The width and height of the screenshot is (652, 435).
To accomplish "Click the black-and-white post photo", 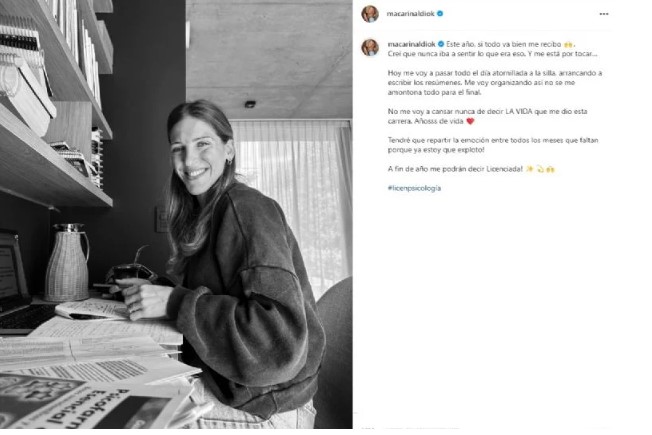I will coord(176,214).
